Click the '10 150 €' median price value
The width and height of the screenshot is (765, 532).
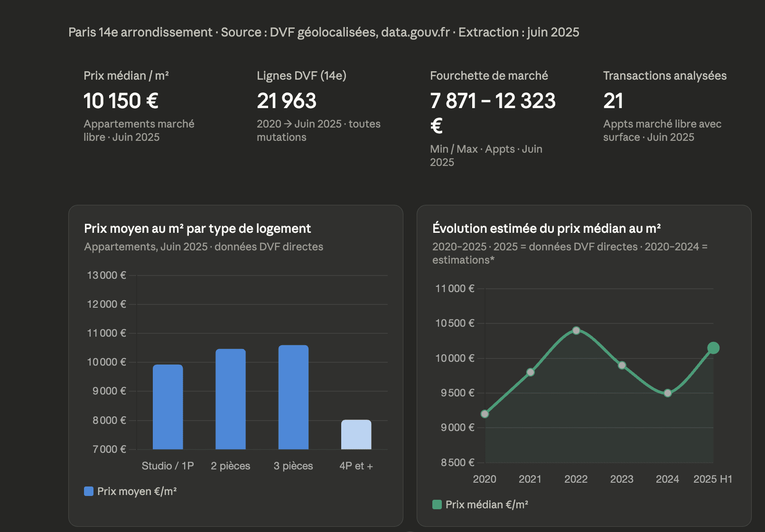(121, 101)
